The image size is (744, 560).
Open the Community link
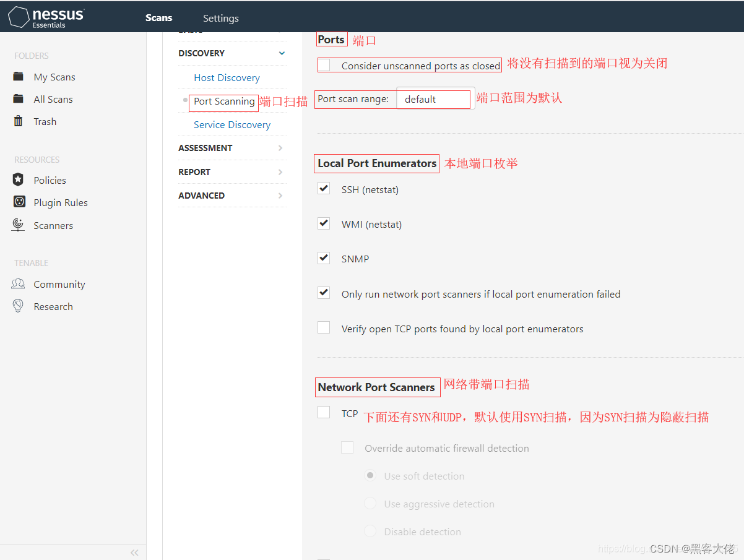[x=59, y=284]
